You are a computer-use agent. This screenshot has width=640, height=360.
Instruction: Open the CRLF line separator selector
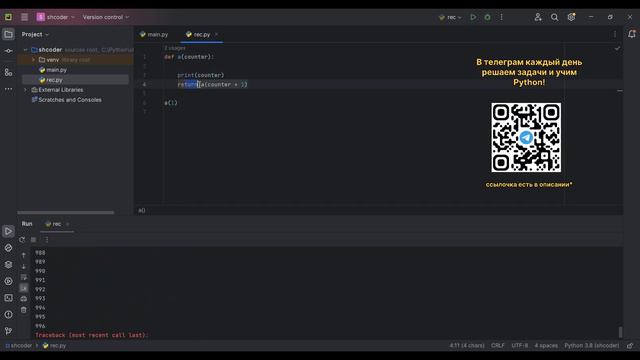(498, 346)
